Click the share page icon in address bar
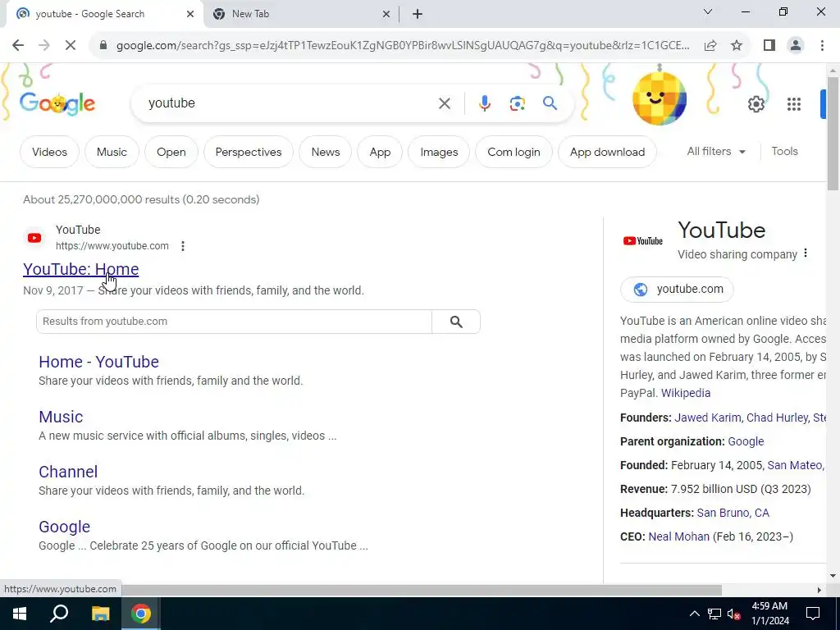The height and width of the screenshot is (630, 840). (x=710, y=46)
